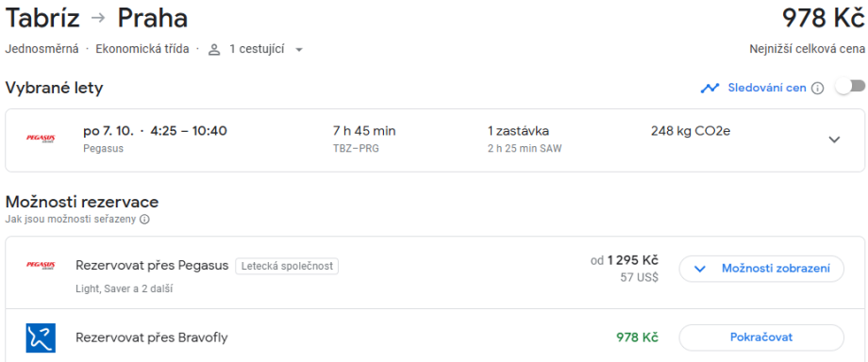The height and width of the screenshot is (362, 868).
Task: Click the Pegasus logo in booking options
Action: click(41, 266)
